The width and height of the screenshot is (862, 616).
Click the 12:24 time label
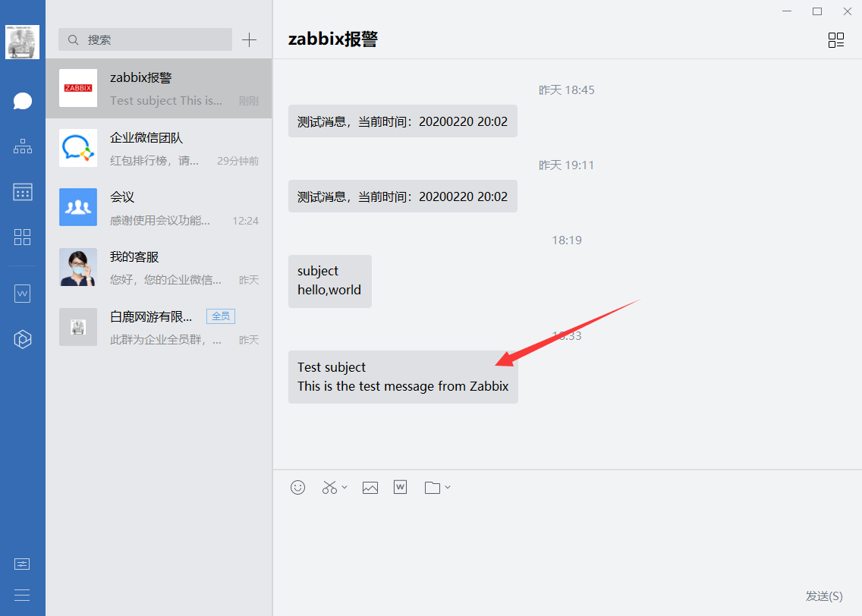point(245,221)
